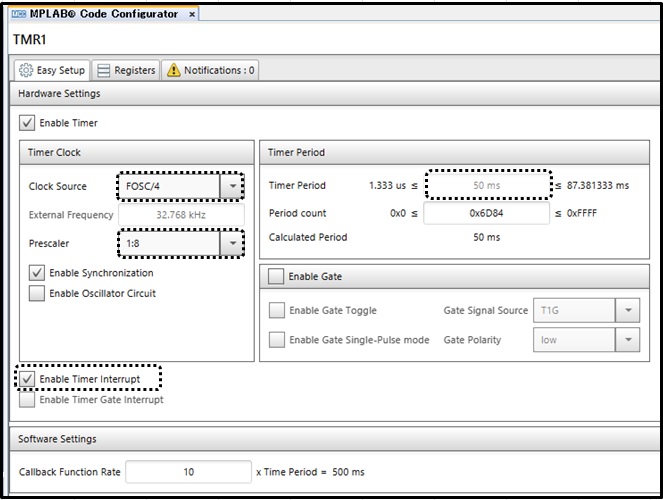Click the Gate Polarity label
663x500 pixels.
[472, 340]
